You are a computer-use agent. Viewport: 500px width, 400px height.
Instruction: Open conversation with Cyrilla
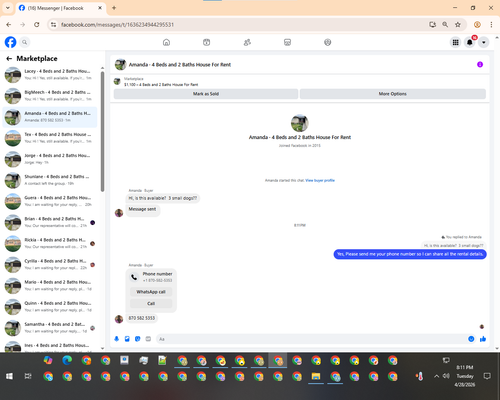coord(50,265)
